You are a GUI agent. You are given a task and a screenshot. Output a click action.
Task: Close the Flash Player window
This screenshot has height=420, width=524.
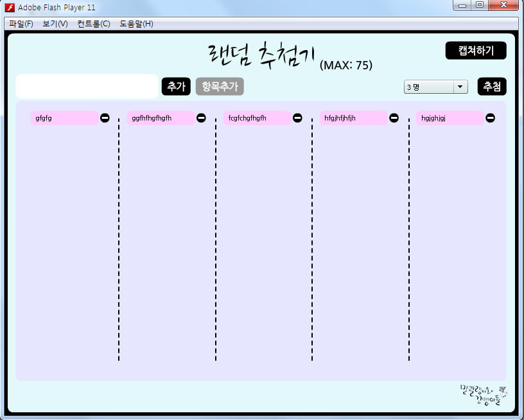coord(503,5)
